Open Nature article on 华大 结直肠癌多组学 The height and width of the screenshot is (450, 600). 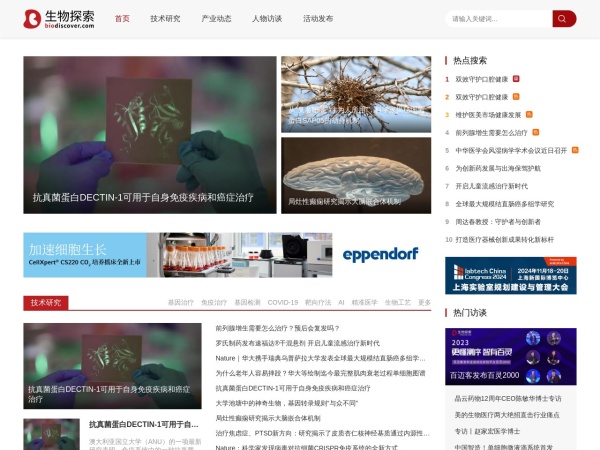320,358
